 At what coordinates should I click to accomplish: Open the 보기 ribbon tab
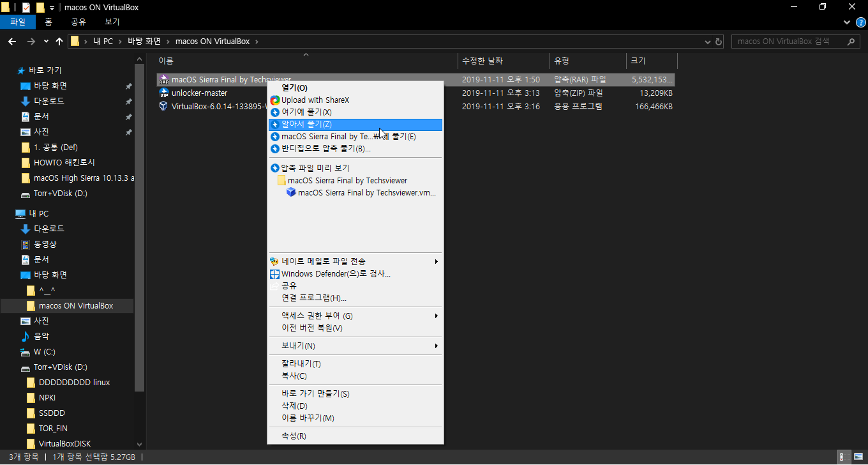(112, 22)
